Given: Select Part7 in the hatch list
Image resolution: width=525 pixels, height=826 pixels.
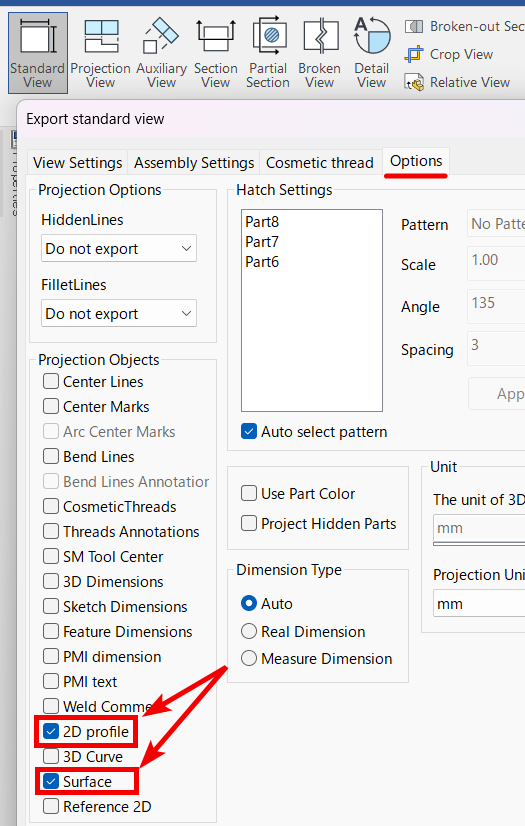Looking at the screenshot, I should (262, 242).
